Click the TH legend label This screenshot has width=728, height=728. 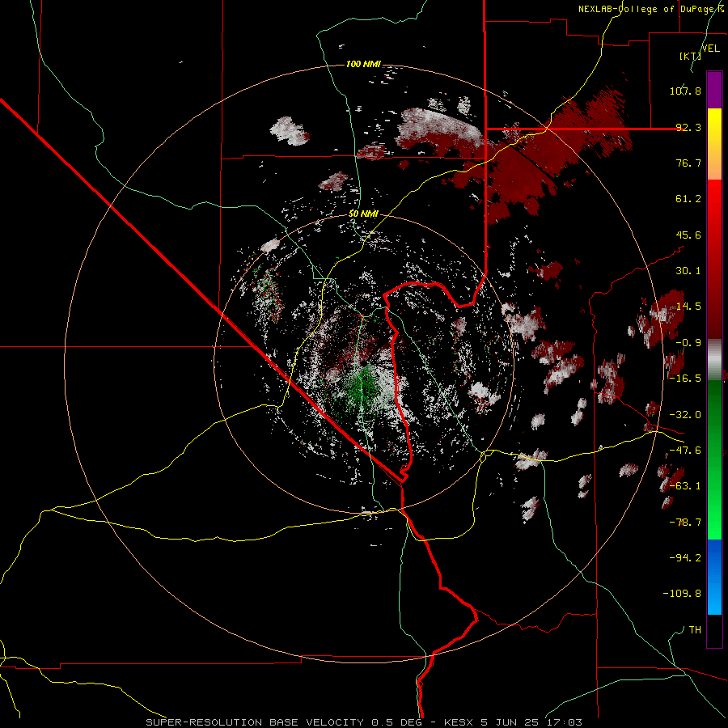[695, 630]
